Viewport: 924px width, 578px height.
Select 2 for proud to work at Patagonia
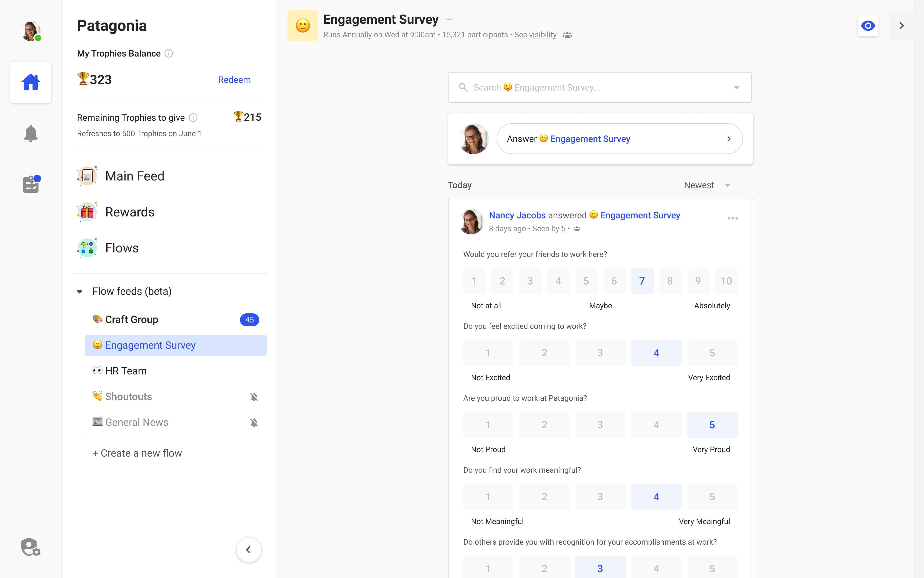545,425
